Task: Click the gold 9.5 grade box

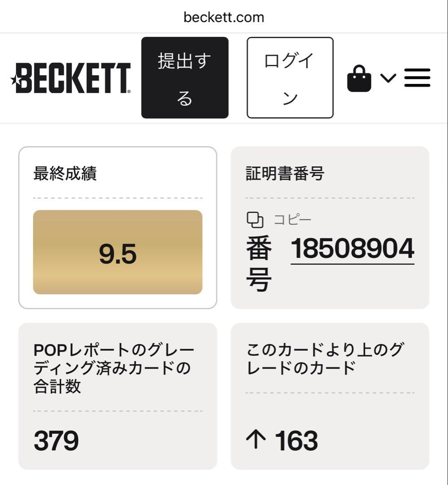Action: (118, 252)
